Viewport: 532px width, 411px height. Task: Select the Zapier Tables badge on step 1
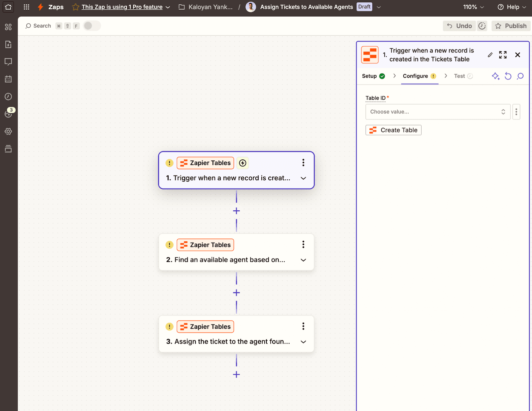(x=205, y=163)
